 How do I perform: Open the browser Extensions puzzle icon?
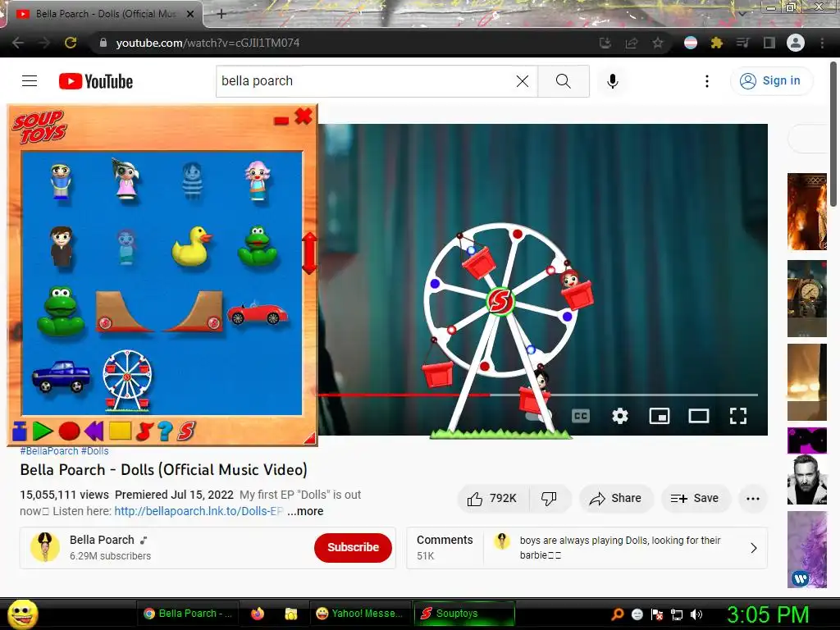(x=716, y=43)
